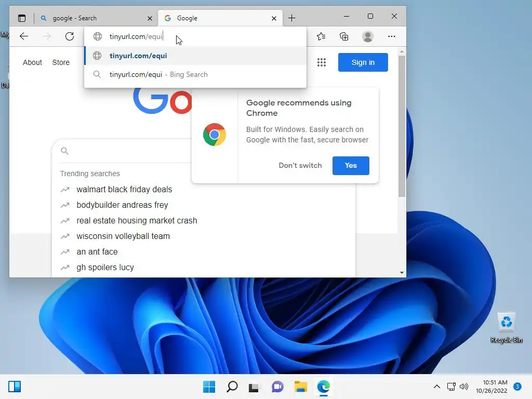
Task: Switch to the Google tab
Action: (220, 18)
